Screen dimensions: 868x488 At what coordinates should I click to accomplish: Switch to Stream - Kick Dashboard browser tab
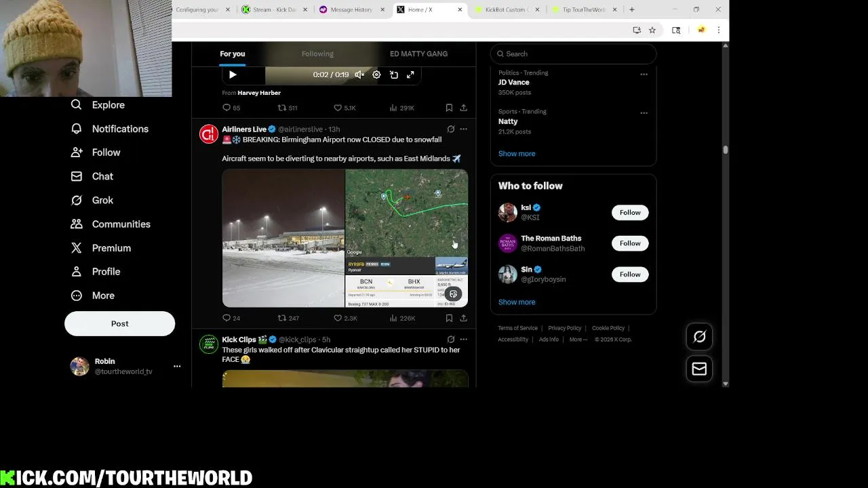tap(275, 9)
